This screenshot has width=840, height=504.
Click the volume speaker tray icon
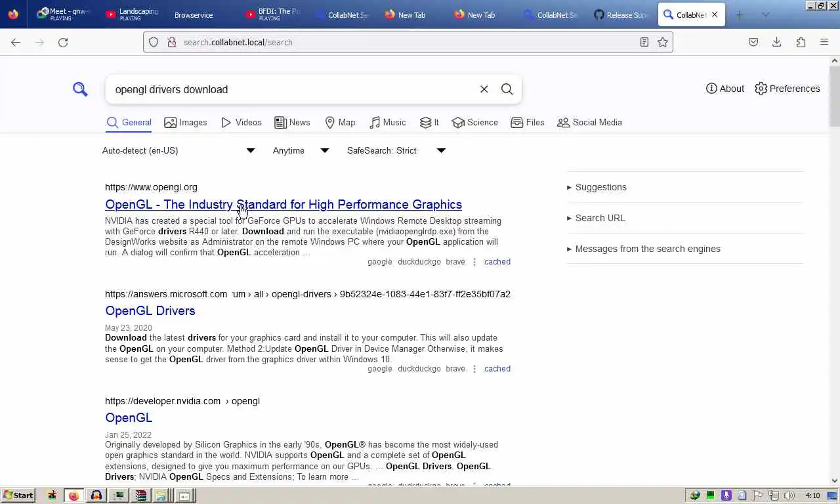[x=789, y=495]
